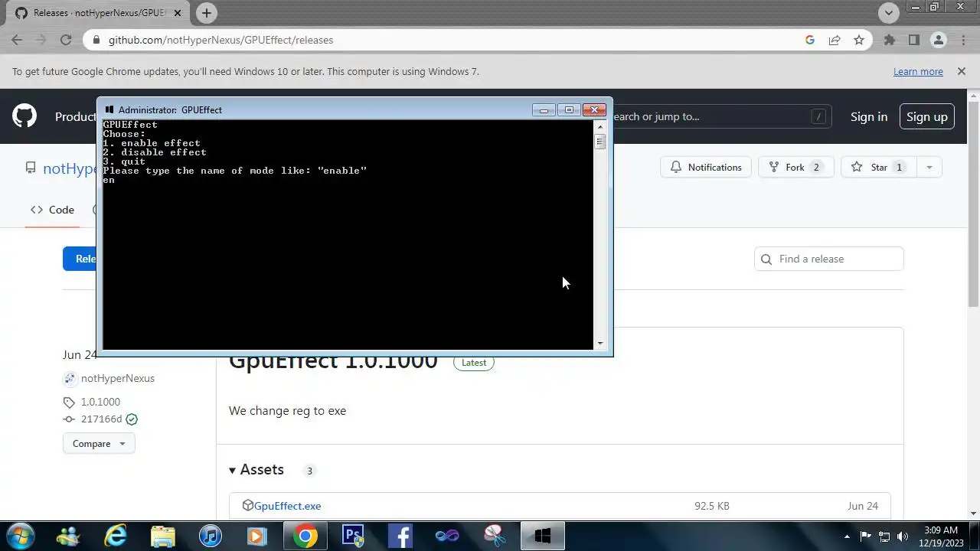This screenshot has width=980, height=551.
Task: Click the GitHub Sign up button
Action: click(926, 116)
